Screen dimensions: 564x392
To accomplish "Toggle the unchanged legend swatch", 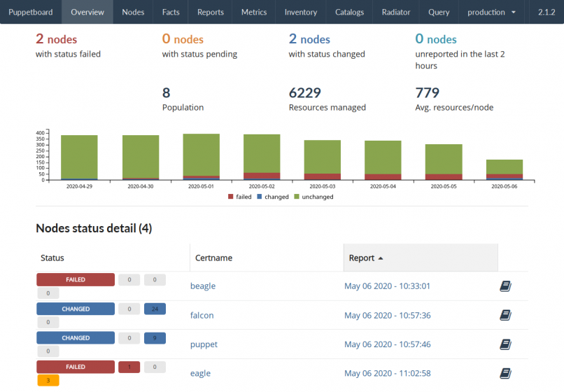I will click(x=297, y=197).
